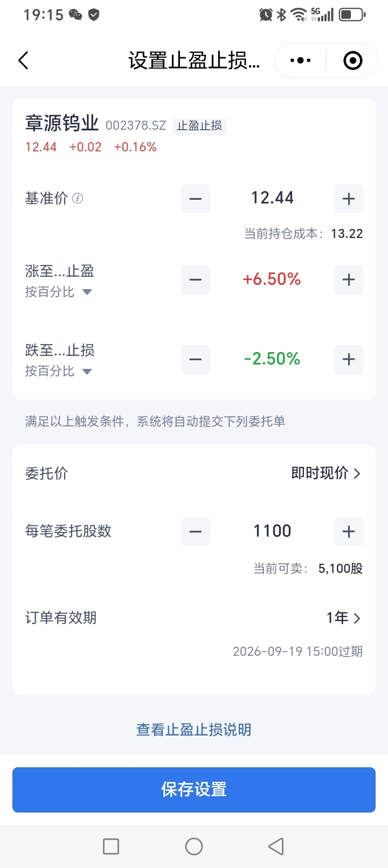Tap the Android home circle button
Screen dimensions: 388x868
194,846
